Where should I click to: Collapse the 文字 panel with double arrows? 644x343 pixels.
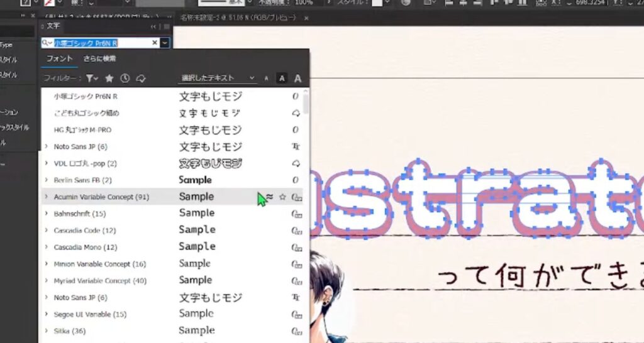tap(153, 26)
